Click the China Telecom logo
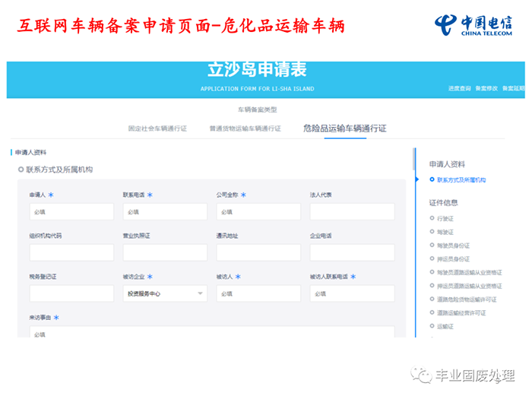 (474, 24)
